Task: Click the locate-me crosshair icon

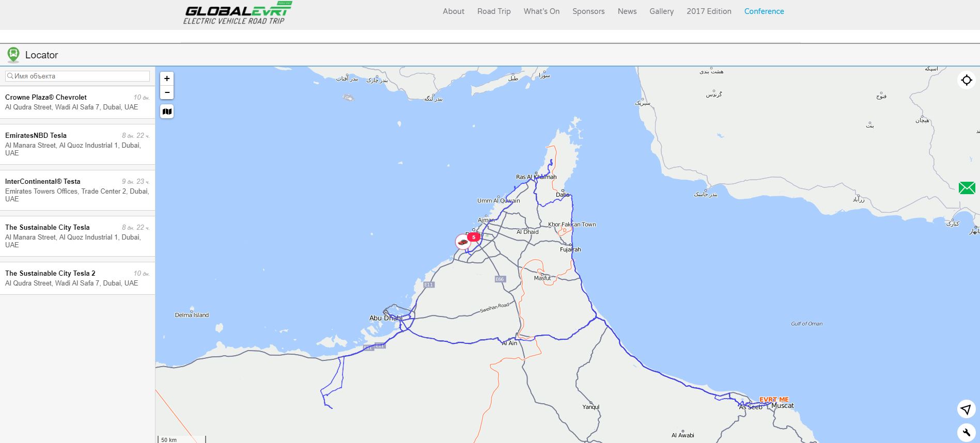Action: coord(966,80)
